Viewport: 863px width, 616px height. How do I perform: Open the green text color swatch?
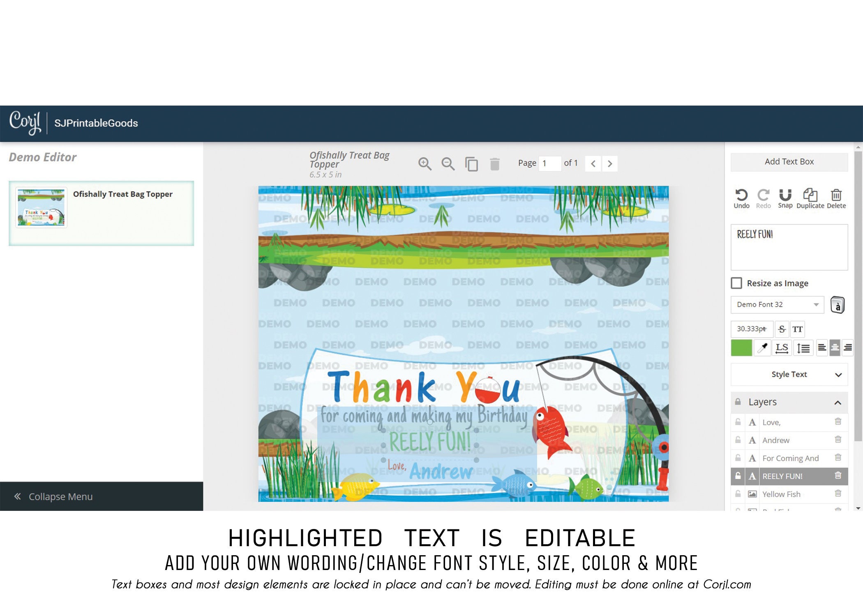[x=741, y=348]
